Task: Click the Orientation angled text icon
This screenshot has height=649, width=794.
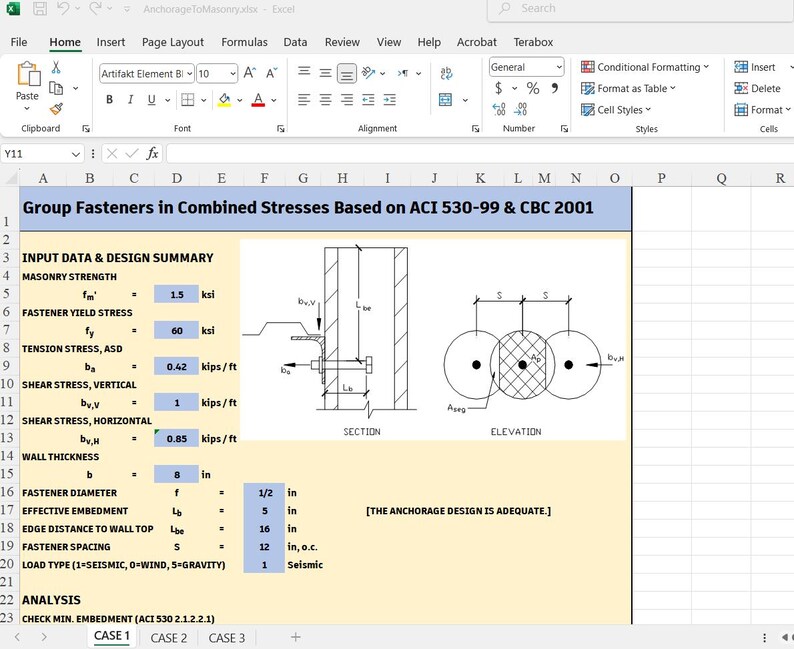Action: 369,73
